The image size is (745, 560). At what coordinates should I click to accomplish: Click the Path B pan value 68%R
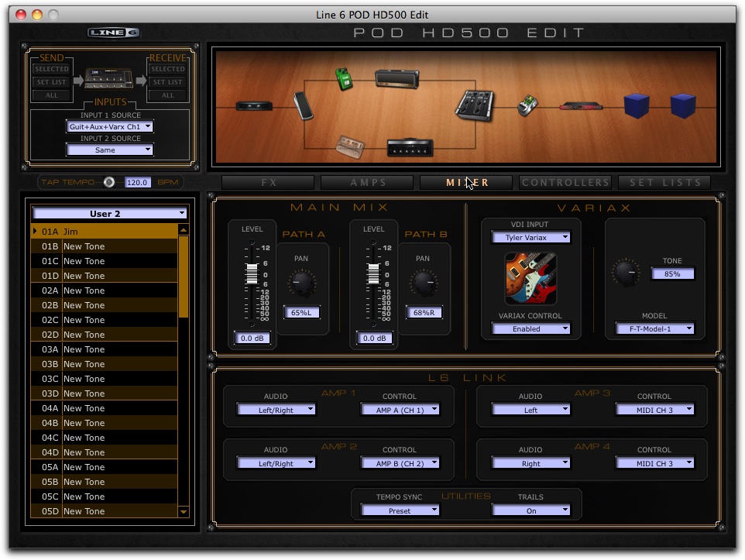(424, 312)
